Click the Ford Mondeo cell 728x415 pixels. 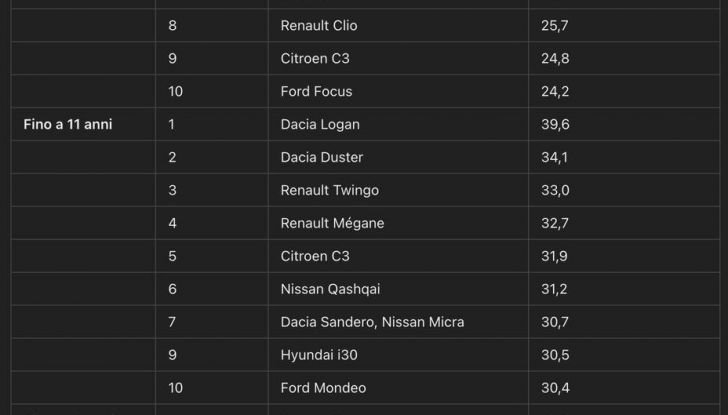click(323, 388)
